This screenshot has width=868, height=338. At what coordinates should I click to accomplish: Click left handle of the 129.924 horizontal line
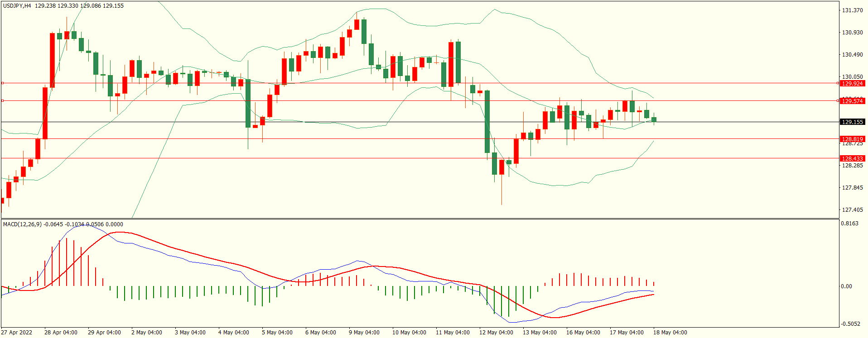[x=2, y=83]
